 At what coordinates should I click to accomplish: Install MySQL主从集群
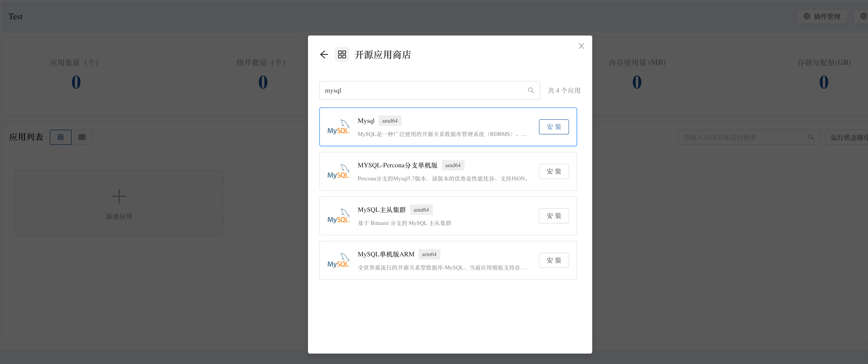click(554, 216)
